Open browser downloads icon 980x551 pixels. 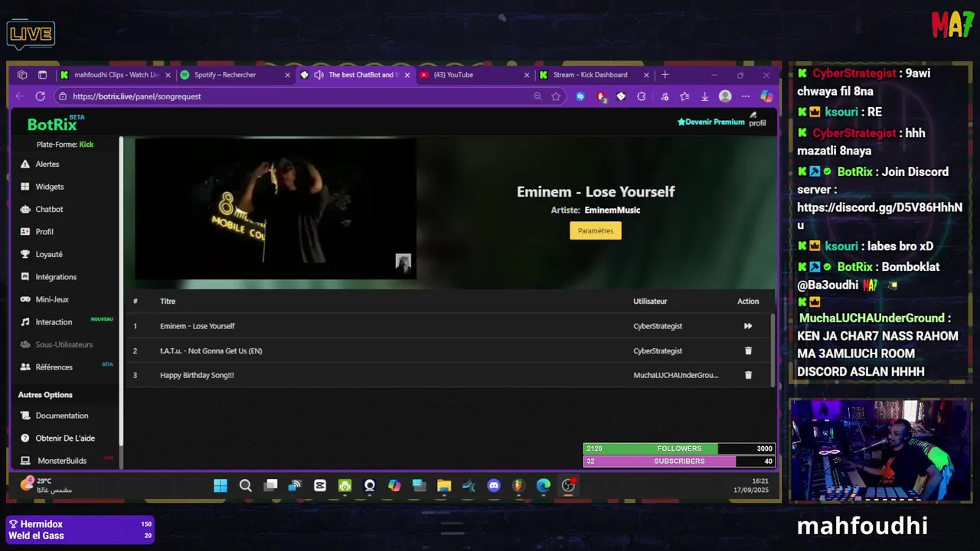(704, 96)
